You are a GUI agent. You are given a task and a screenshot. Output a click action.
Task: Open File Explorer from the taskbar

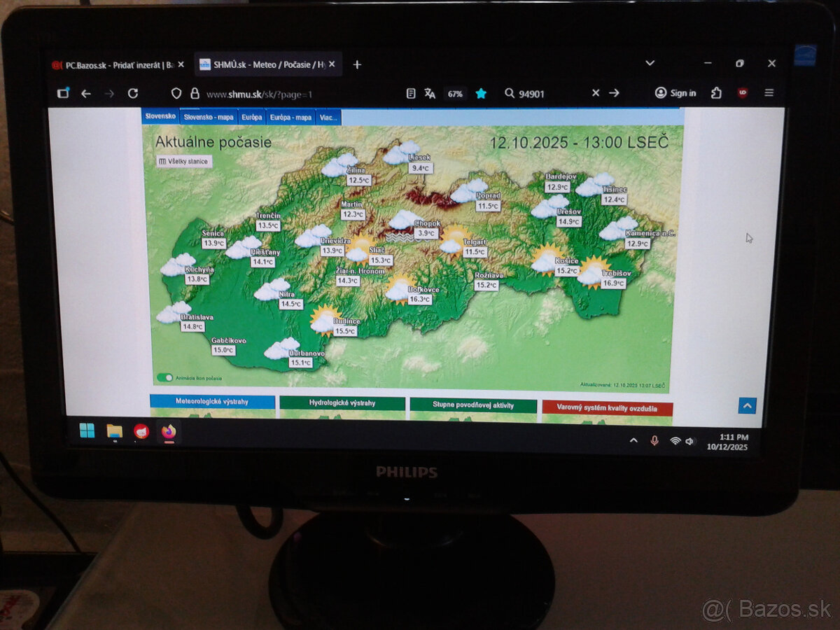[x=114, y=431]
